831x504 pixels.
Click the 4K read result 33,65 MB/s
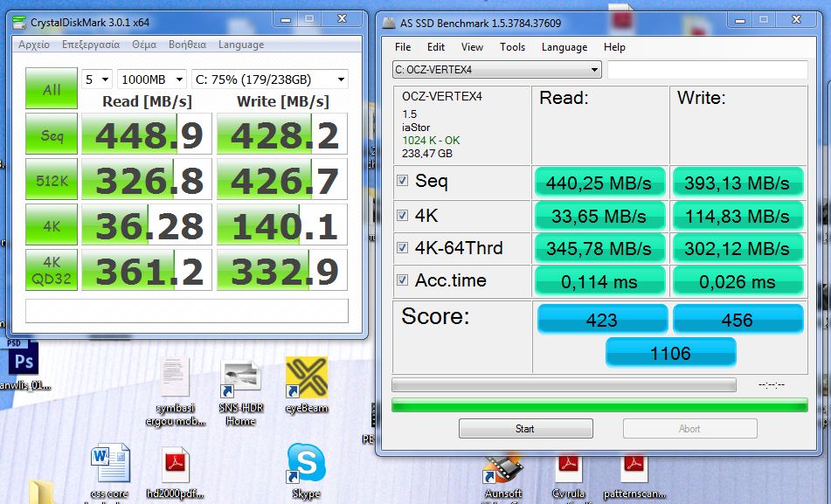[x=599, y=216]
